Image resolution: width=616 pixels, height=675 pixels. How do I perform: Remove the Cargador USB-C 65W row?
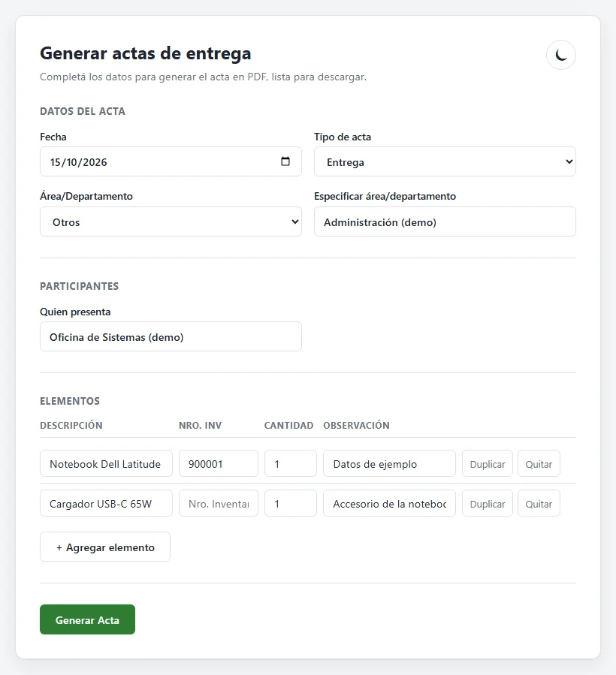pyautogui.click(x=539, y=503)
